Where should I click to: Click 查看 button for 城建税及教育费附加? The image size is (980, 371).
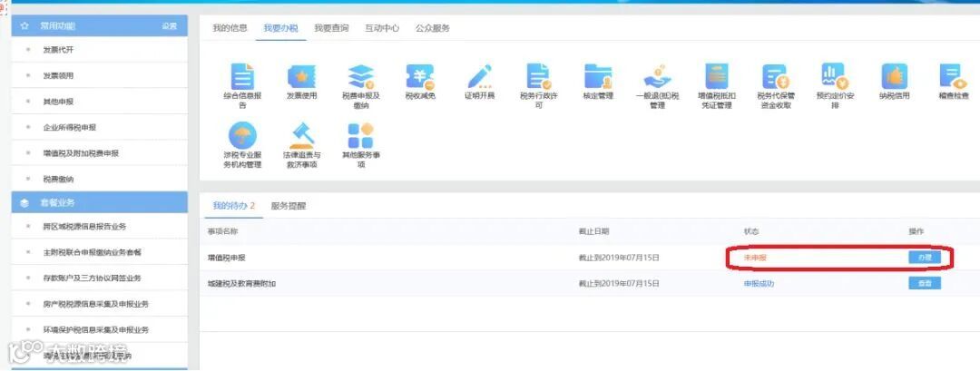click(925, 284)
